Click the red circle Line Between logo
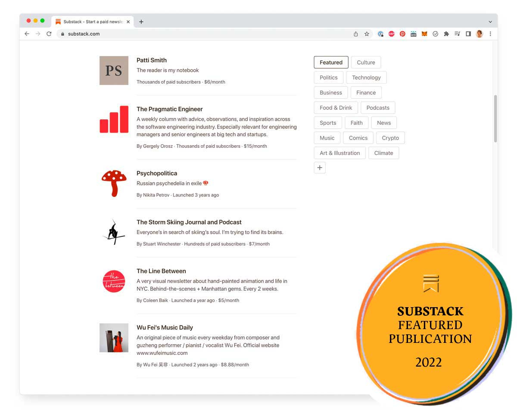The image size is (517, 420). (x=114, y=281)
